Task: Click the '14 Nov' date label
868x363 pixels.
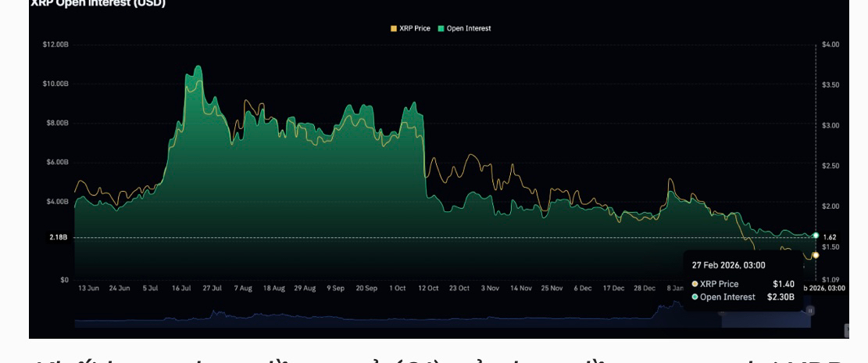Action: pyautogui.click(x=521, y=289)
